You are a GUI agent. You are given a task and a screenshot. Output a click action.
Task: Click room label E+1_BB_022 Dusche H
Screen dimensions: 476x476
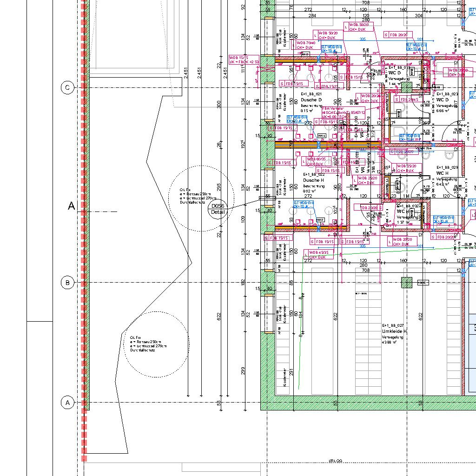point(314,177)
